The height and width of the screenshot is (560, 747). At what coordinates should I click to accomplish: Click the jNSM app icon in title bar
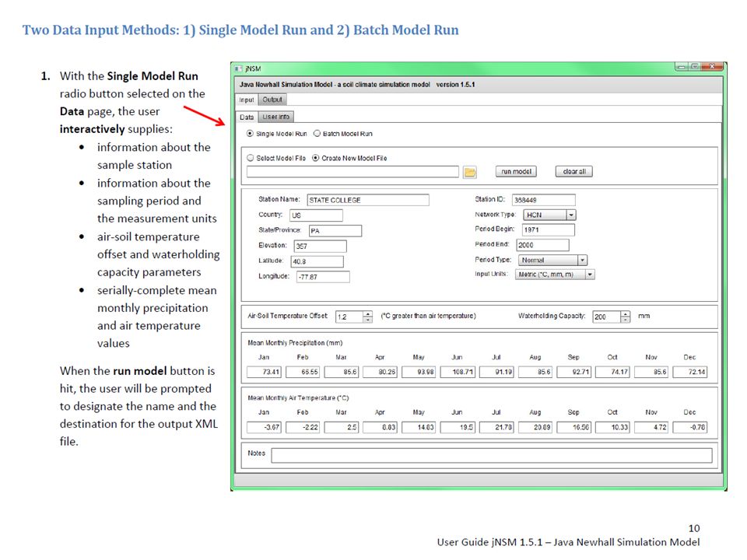239,68
